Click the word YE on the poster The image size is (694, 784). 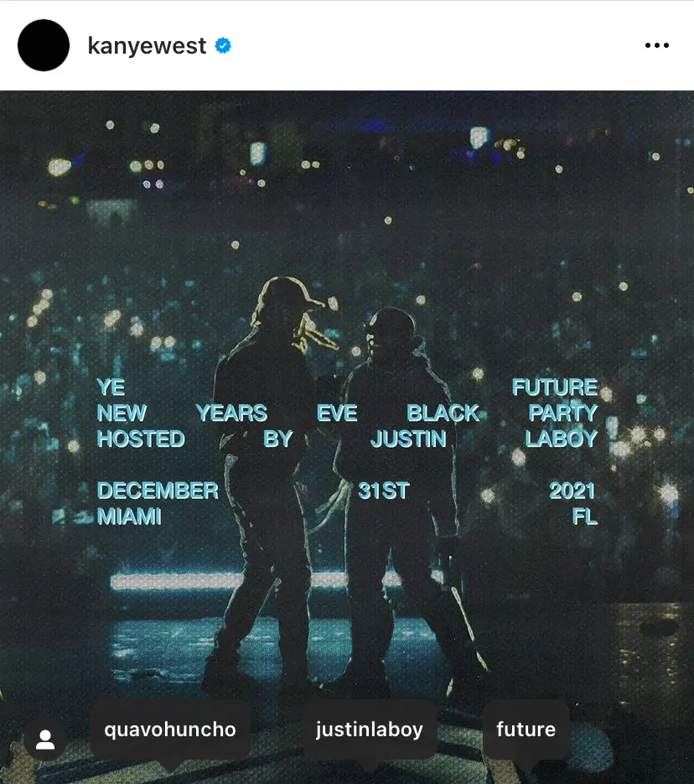[111, 387]
